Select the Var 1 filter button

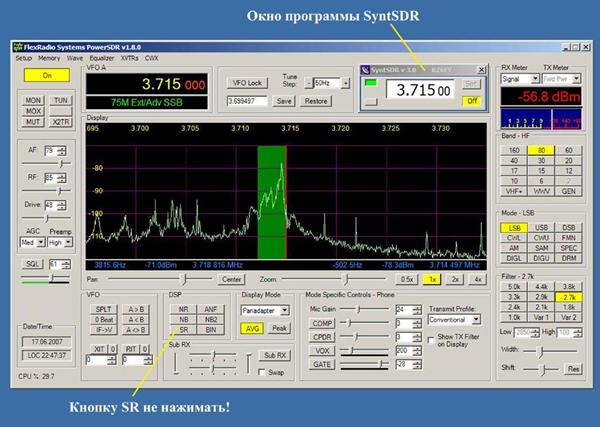click(541, 317)
